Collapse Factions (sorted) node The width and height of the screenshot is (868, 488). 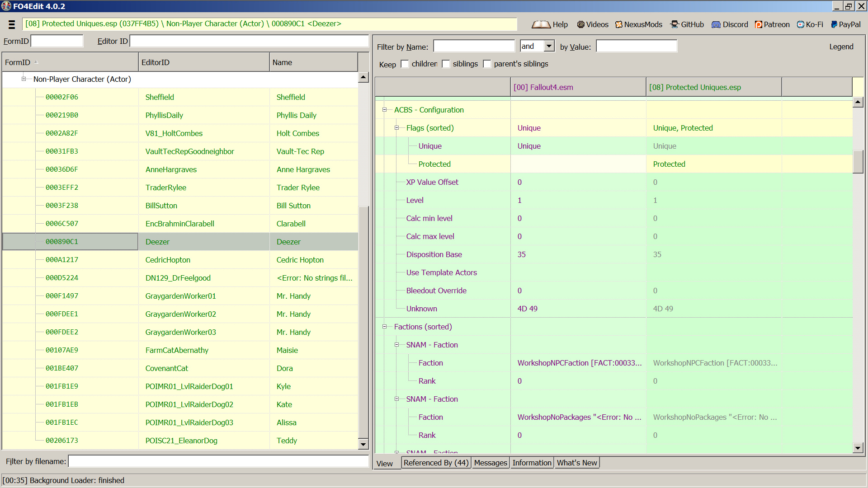(x=385, y=327)
